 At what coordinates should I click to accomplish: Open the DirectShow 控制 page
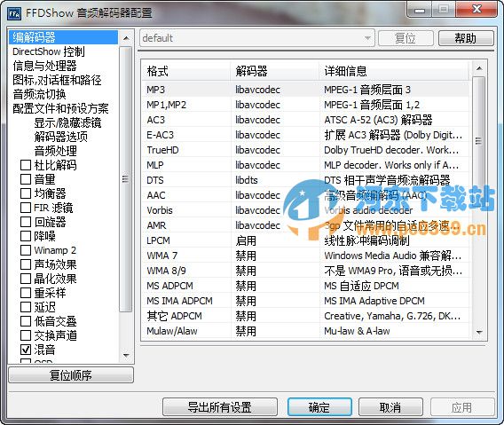(49, 51)
